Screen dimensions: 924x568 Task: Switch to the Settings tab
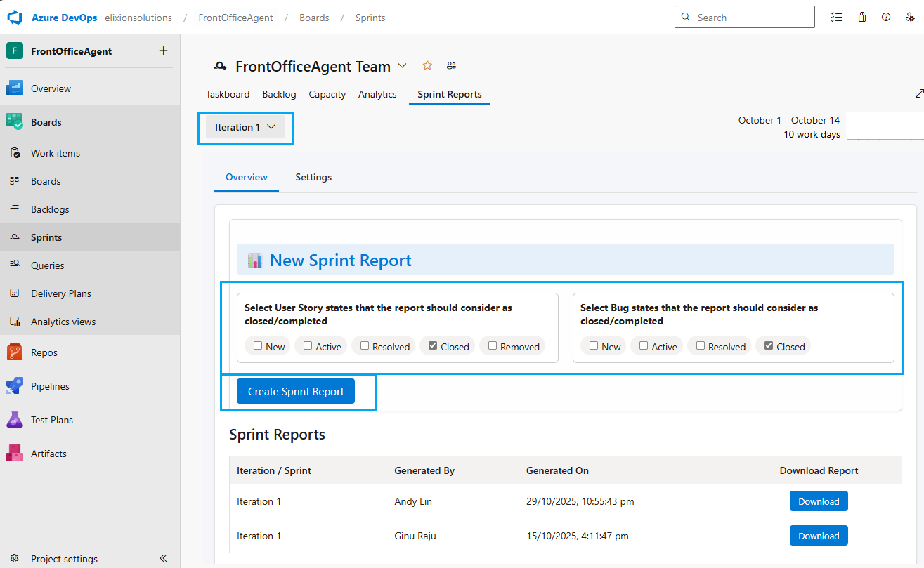point(313,177)
